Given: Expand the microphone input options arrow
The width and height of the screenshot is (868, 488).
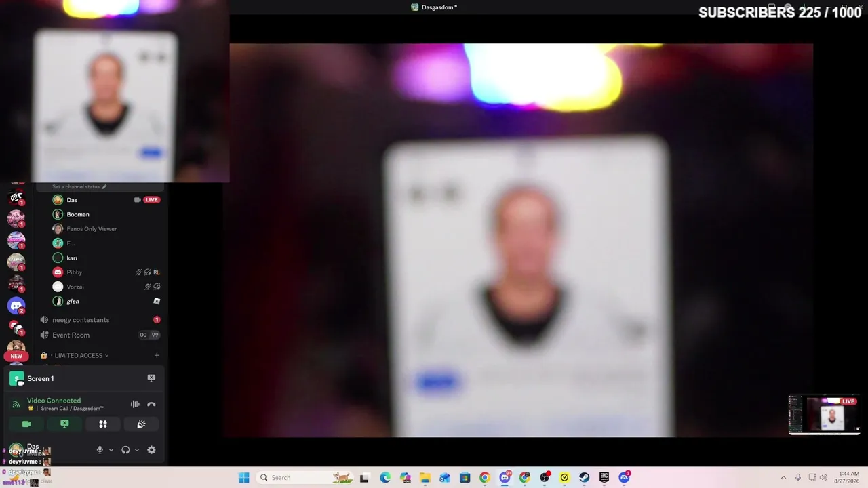Looking at the screenshot, I should click(x=111, y=450).
